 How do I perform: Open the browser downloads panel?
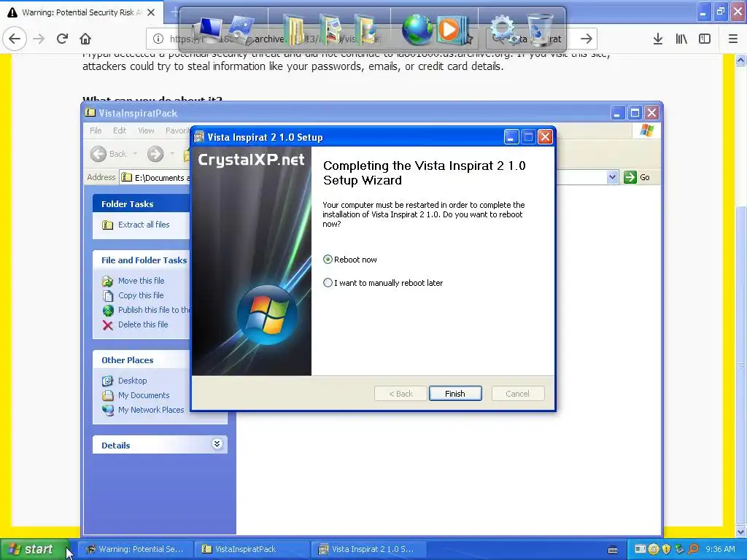point(658,39)
